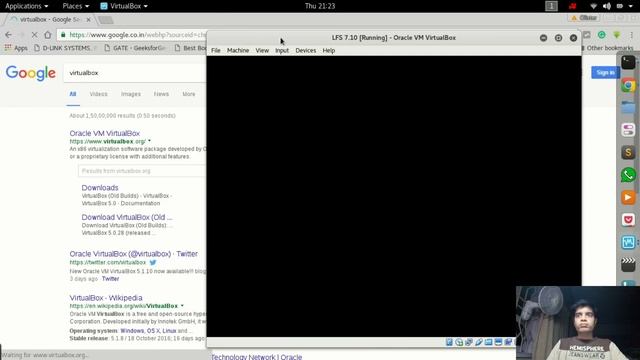Open the Downloads sitelink
The height and width of the screenshot is (360, 640).
100,188
